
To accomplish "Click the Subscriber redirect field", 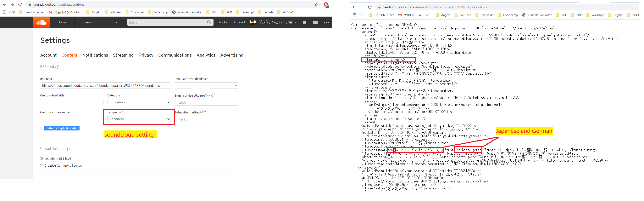I will (206, 119).
